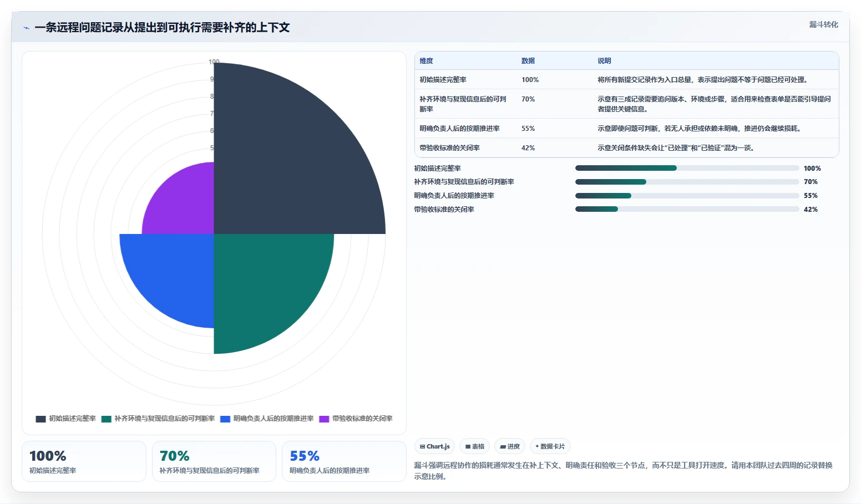Open the 100% 初始描述完整率 data card

pos(84,461)
